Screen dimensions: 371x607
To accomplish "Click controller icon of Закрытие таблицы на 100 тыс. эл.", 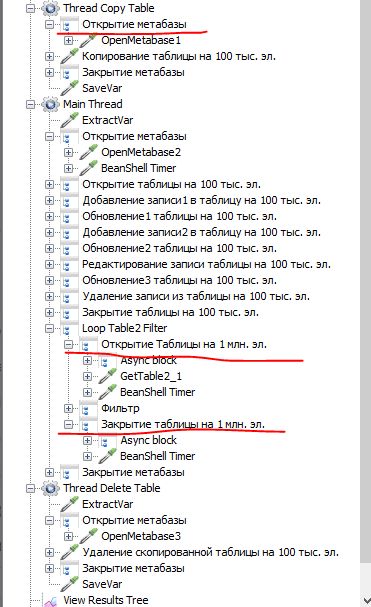I will (69, 312).
